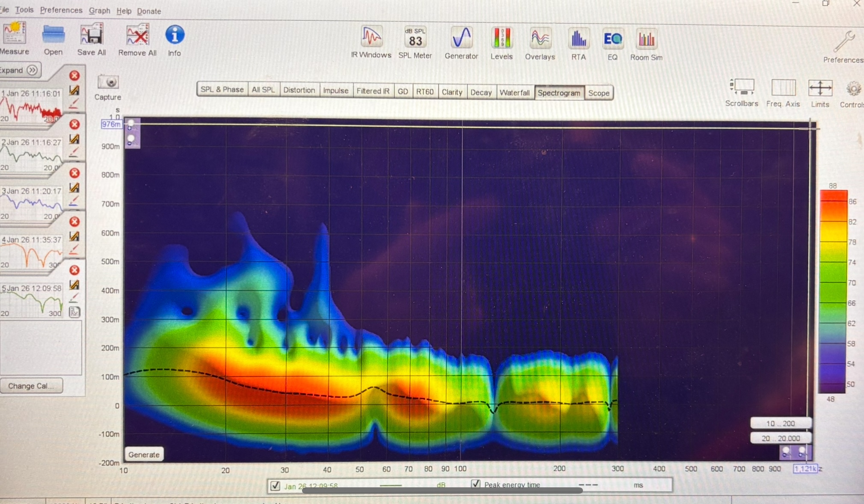
Task: Expand the measurements panel
Action: [20, 70]
